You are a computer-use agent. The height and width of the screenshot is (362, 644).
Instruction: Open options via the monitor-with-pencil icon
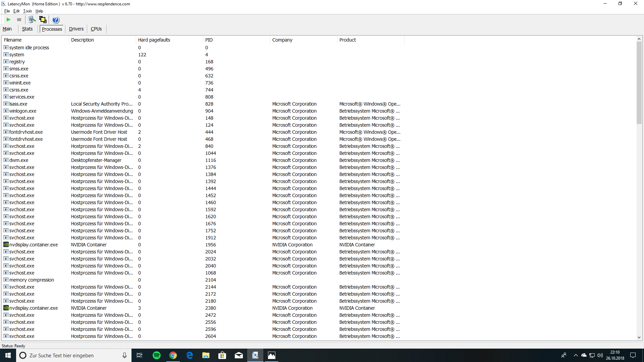click(32, 20)
